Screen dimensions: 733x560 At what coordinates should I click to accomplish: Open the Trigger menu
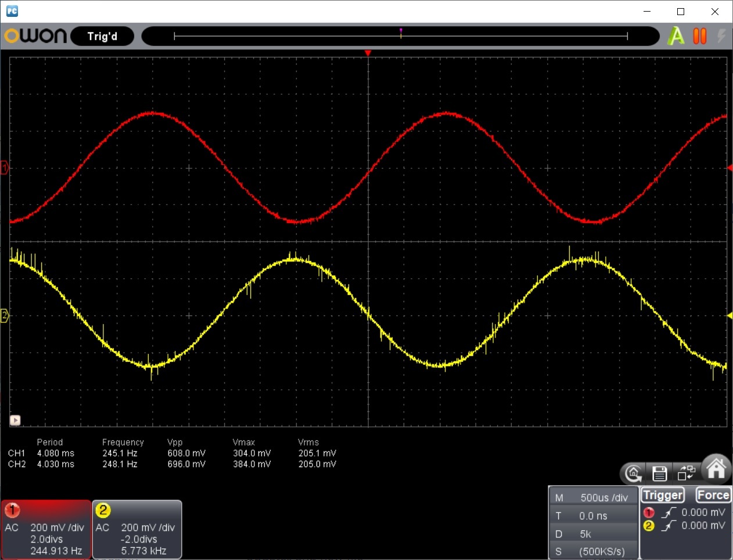[x=663, y=495]
